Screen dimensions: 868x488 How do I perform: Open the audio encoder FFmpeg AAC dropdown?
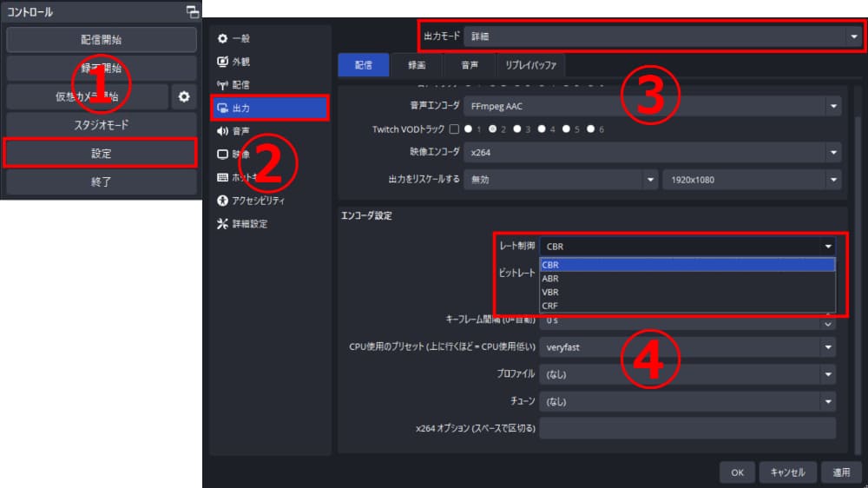(653, 106)
